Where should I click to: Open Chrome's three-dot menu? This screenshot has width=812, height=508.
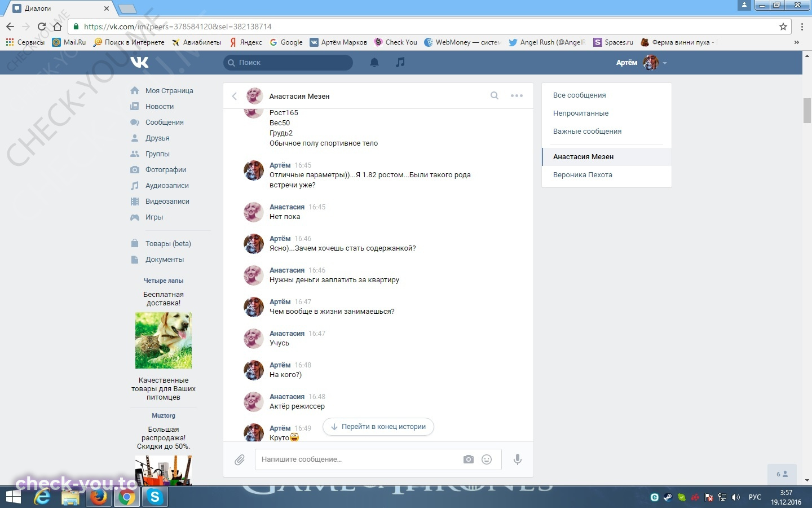[802, 27]
